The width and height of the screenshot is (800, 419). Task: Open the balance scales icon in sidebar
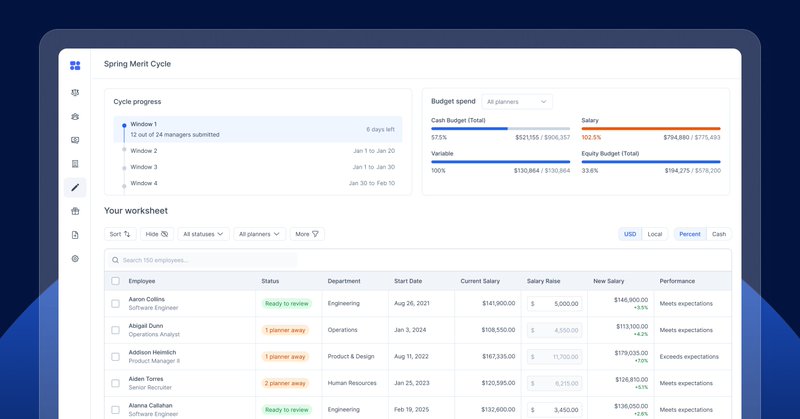coord(75,92)
